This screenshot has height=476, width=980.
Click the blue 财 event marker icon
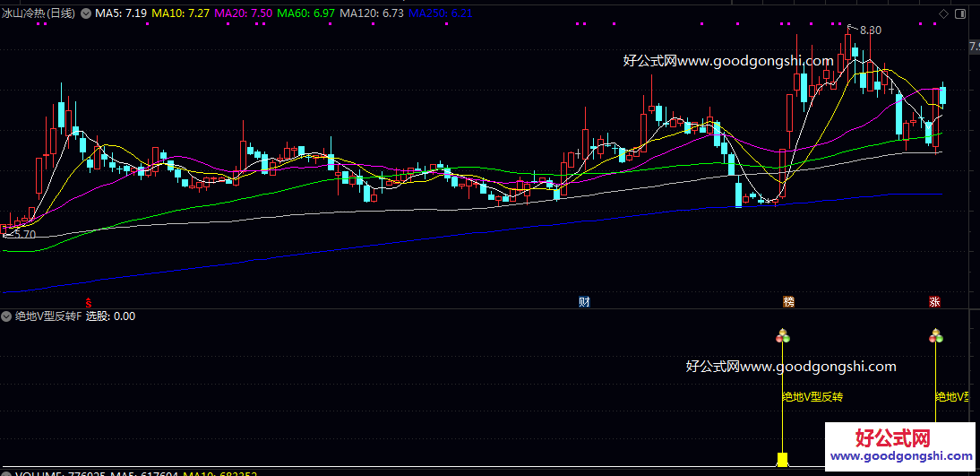[x=584, y=302]
